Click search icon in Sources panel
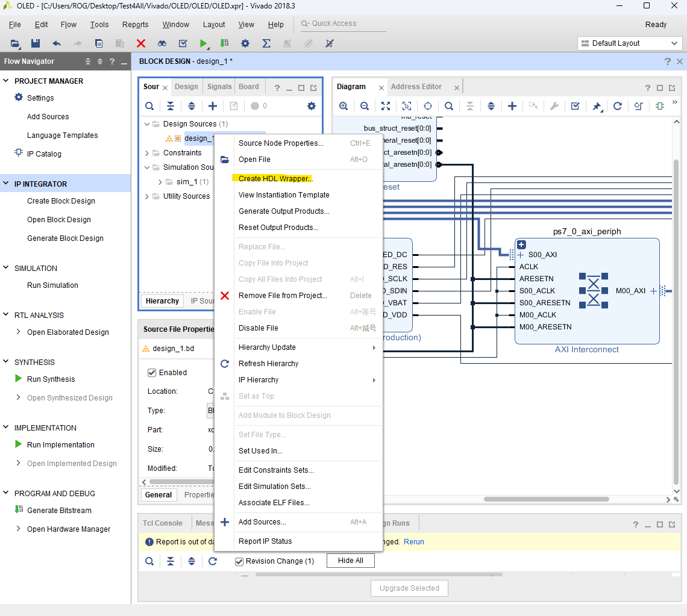This screenshot has width=687, height=616. (149, 106)
